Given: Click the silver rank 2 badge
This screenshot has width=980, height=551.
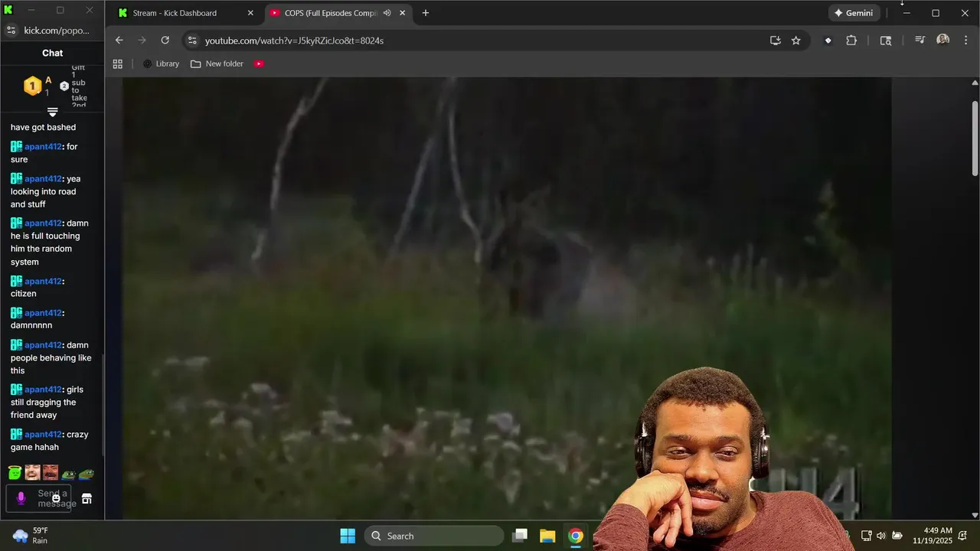Looking at the screenshot, I should pyautogui.click(x=64, y=86).
